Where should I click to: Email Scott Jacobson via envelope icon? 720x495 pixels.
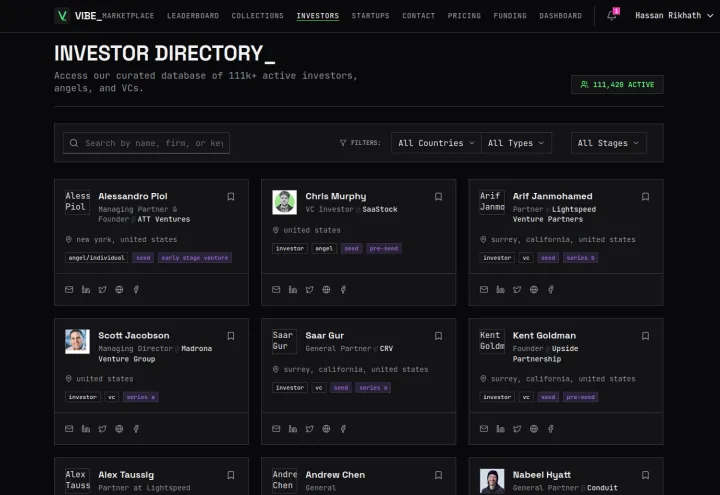pyautogui.click(x=69, y=428)
